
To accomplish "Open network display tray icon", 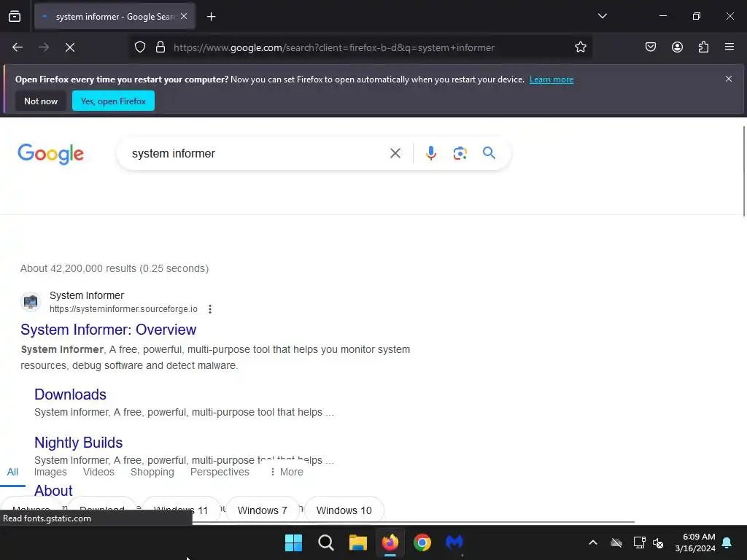I will click(x=639, y=542).
